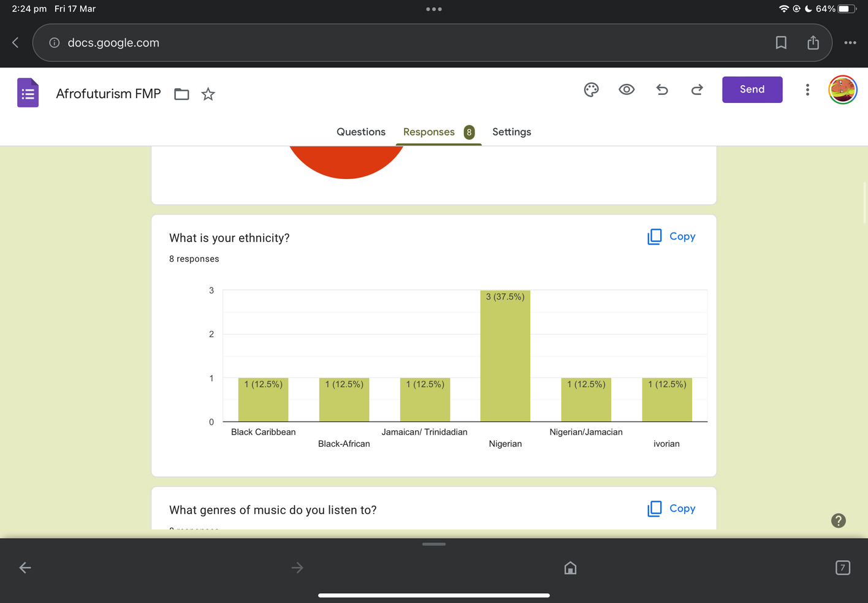Copy the ethnicity chart
Image resolution: width=868 pixels, height=603 pixels.
point(672,237)
